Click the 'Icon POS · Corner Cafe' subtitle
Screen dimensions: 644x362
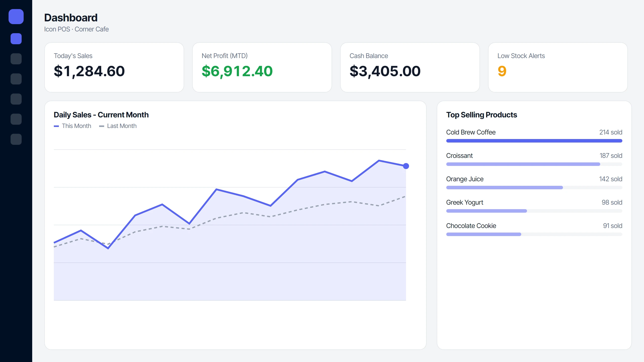pos(76,29)
